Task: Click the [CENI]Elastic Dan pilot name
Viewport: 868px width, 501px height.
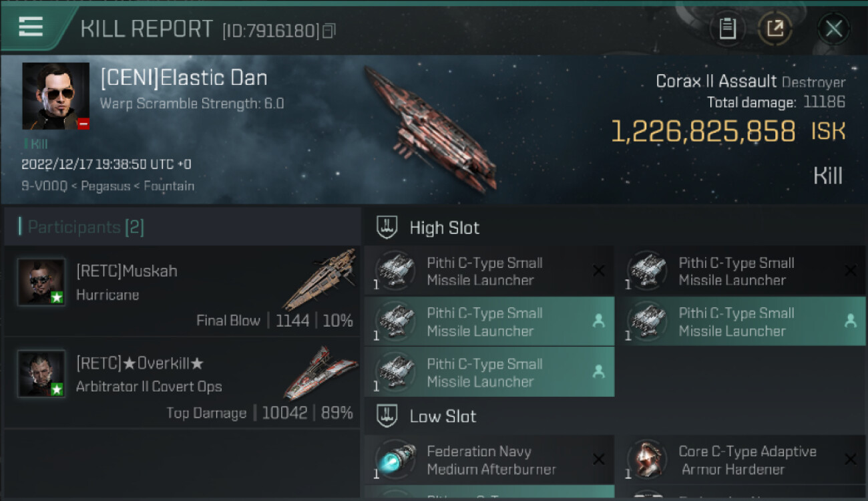Action: pyautogui.click(x=184, y=78)
